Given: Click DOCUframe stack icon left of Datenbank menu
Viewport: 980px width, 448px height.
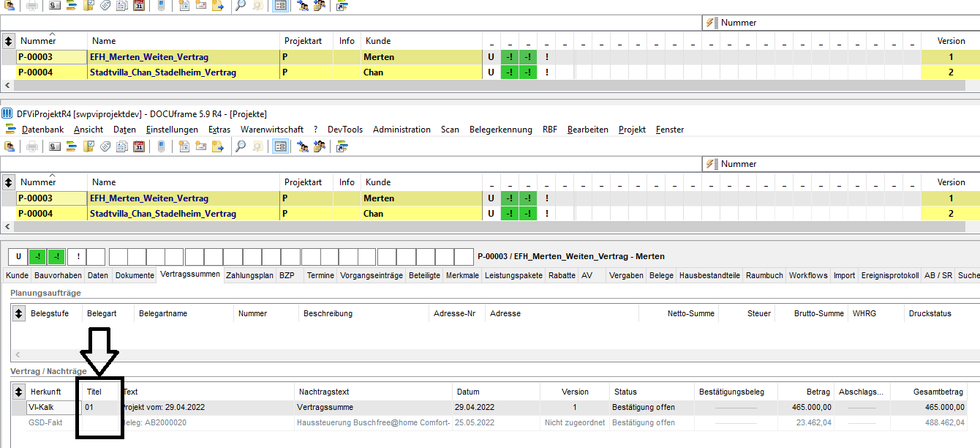Looking at the screenshot, I should (10, 130).
